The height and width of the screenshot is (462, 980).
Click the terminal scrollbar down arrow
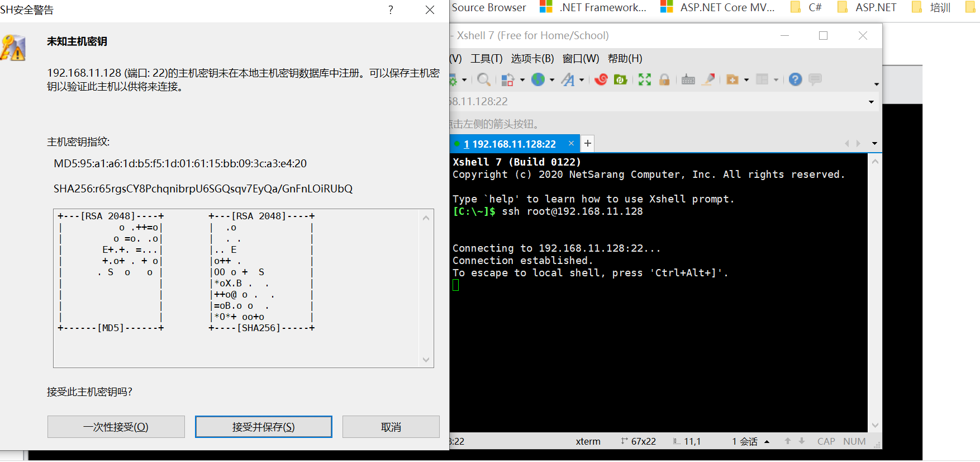click(x=875, y=425)
